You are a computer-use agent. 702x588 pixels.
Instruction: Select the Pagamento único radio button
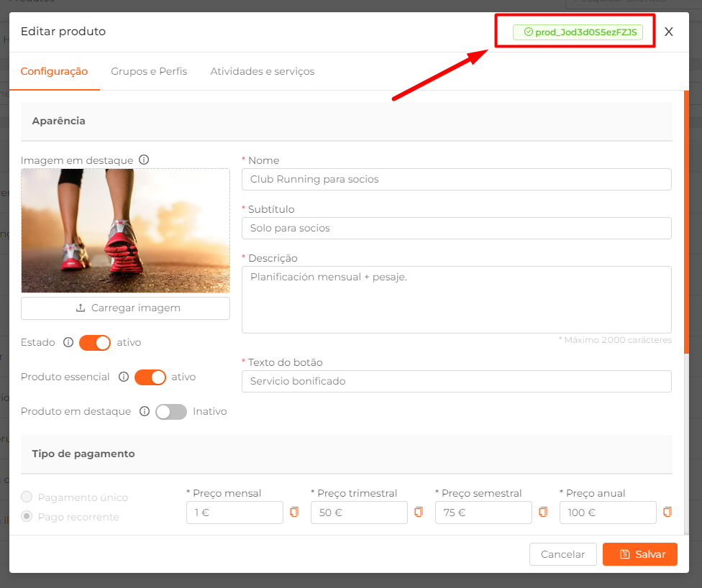[27, 497]
